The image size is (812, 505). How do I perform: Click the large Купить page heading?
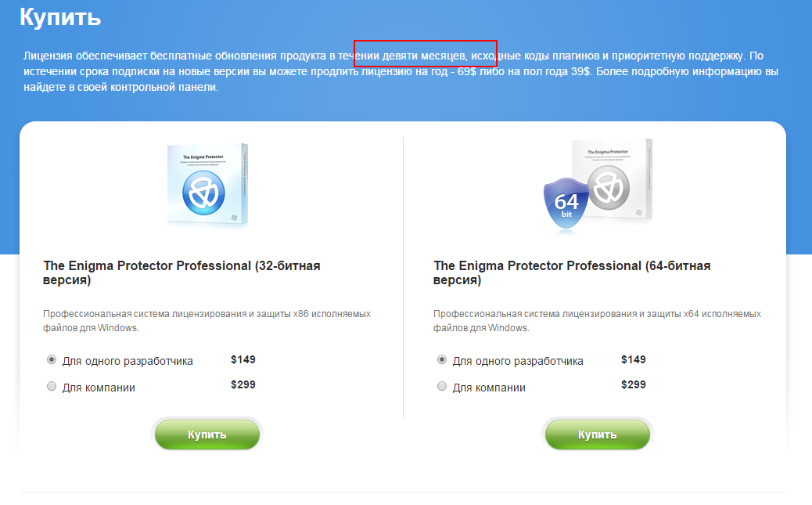[x=60, y=17]
